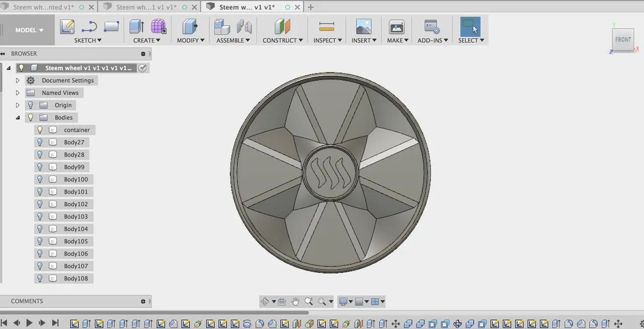This screenshot has height=329, width=644.
Task: Open the CREATE dropdown menu
Action: tap(147, 40)
